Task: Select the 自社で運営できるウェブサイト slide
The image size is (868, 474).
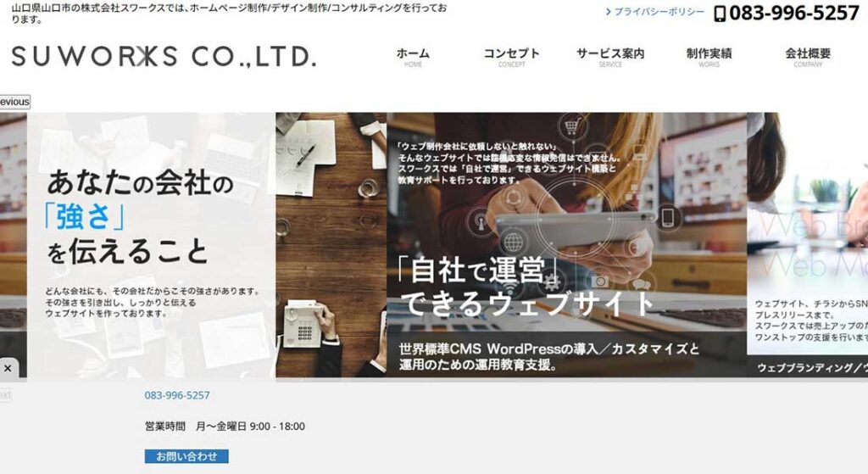Action: click(566, 245)
